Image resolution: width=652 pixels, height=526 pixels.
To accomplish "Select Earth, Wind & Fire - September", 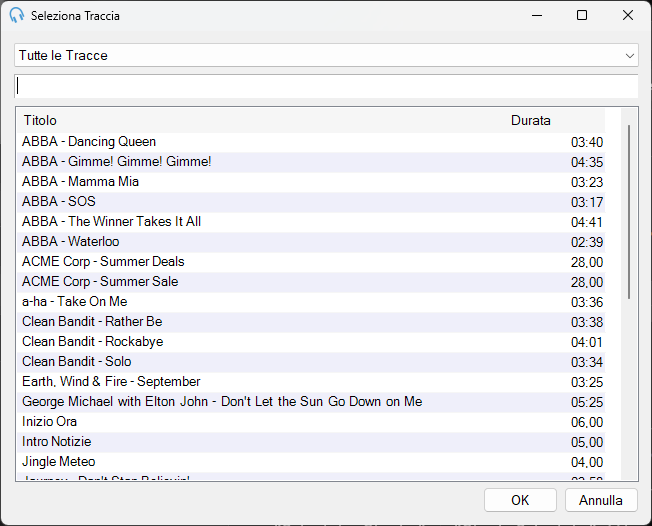I will [x=311, y=381].
